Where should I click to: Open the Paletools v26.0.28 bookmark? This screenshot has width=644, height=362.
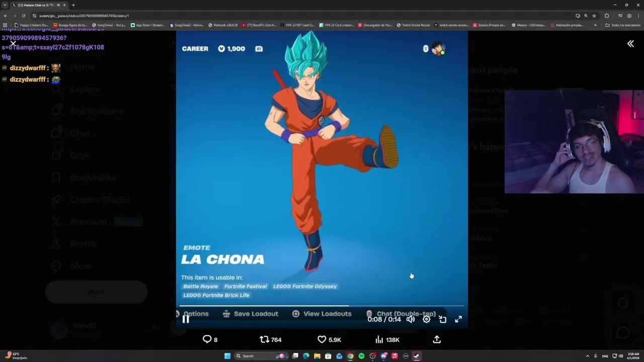223,25
